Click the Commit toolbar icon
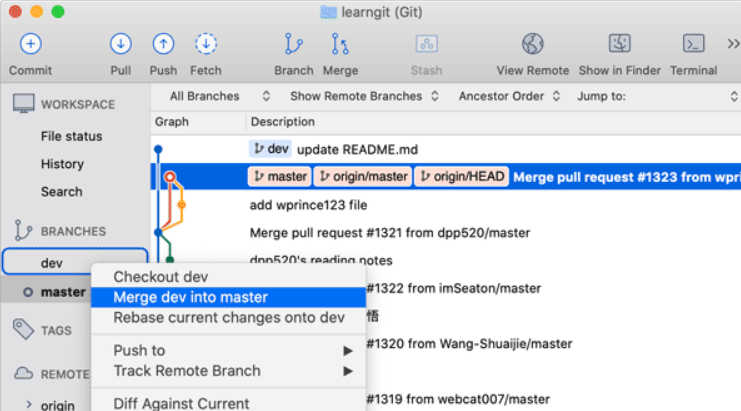Viewport: 741px width, 411px height. [31, 44]
